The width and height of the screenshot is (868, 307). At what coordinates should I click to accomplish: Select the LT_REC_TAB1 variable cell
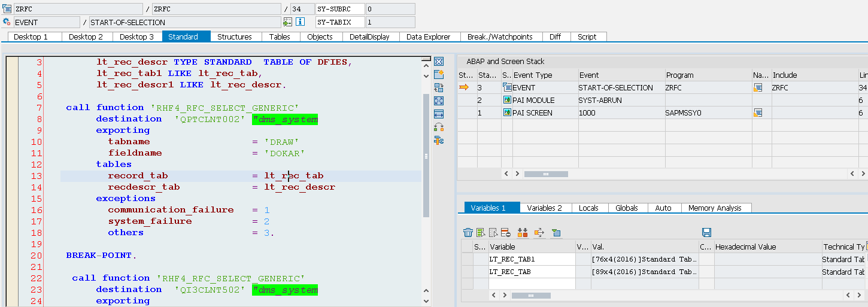pyautogui.click(x=532, y=259)
